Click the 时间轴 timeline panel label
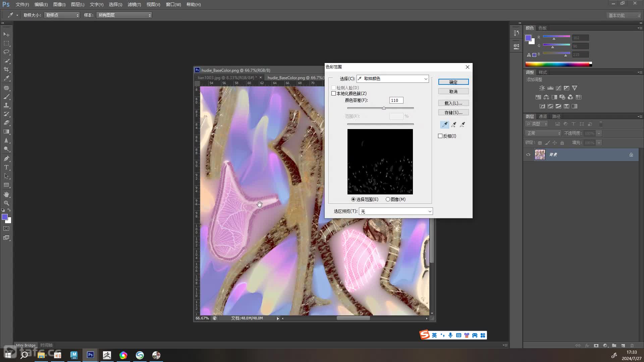644x362 pixels. tap(47, 345)
